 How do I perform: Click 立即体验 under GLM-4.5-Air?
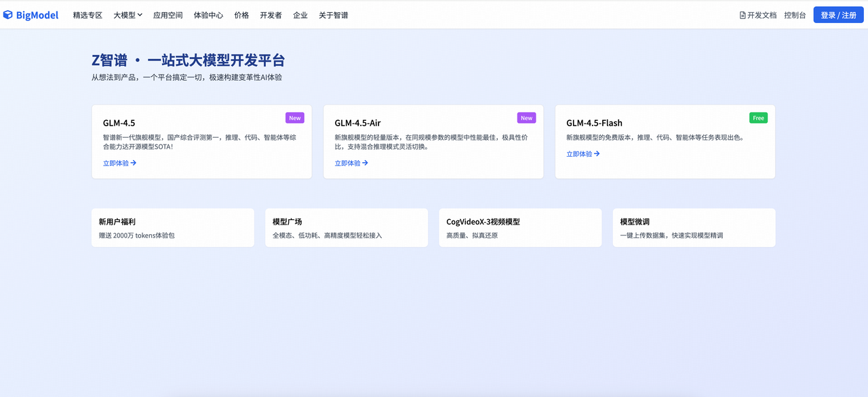pyautogui.click(x=351, y=163)
